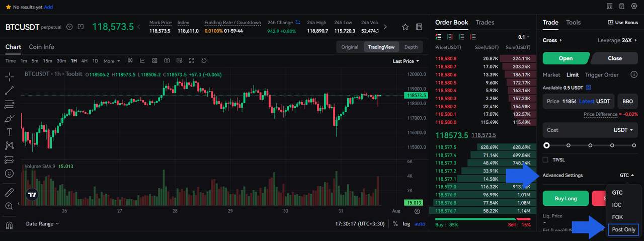Open the USDT cost unit dropdown
This screenshot has width=644, height=241.
624,130
